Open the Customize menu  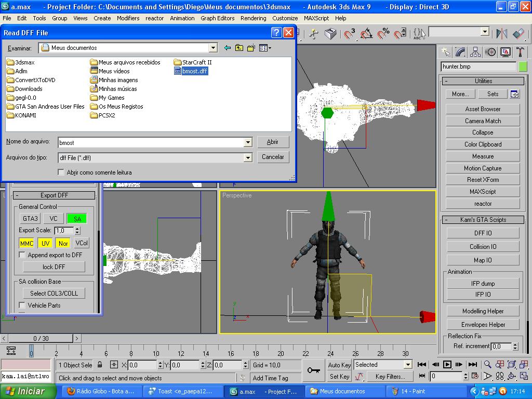pyautogui.click(x=285, y=18)
